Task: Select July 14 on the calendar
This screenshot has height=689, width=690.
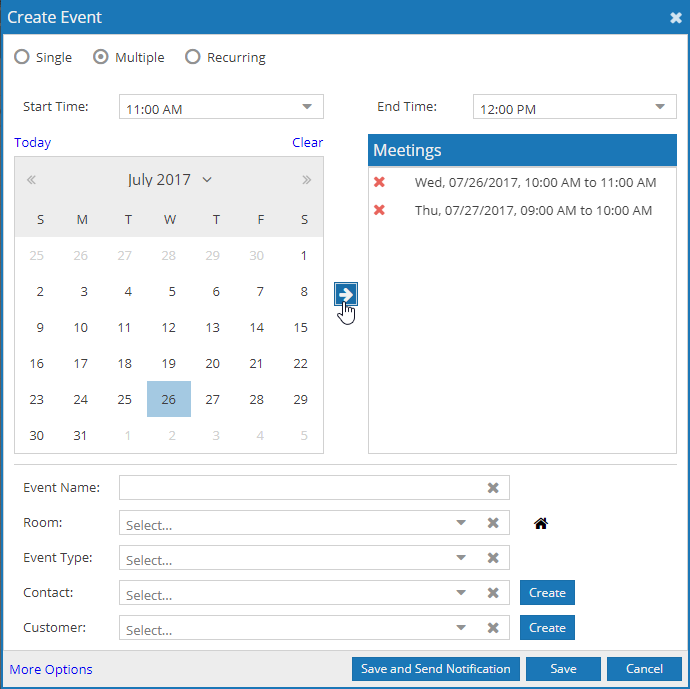Action: click(257, 327)
